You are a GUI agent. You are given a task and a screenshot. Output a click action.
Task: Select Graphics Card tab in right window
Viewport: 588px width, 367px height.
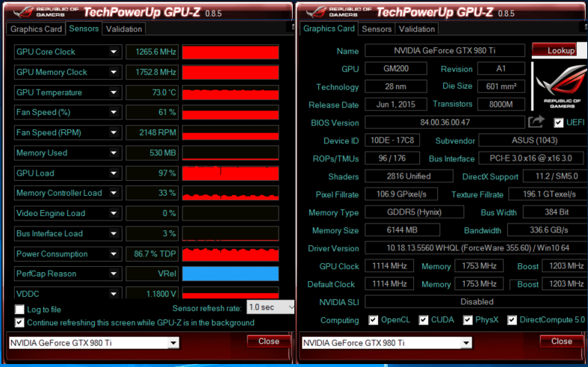(329, 28)
